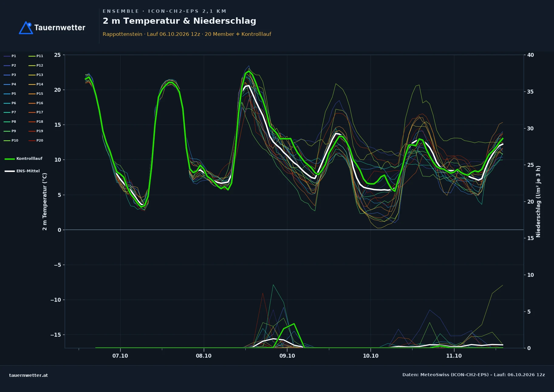Click the P3 legend entry
This screenshot has width=554, height=392.
[x=10, y=75]
